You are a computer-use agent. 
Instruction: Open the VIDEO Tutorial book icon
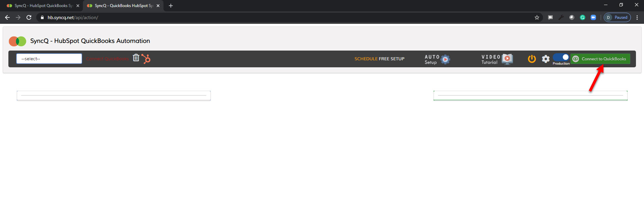coord(507,59)
